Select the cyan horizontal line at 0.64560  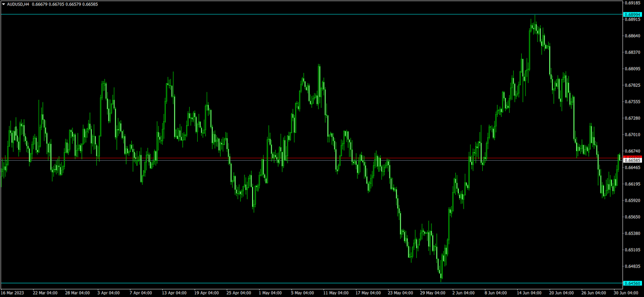tap(312, 283)
